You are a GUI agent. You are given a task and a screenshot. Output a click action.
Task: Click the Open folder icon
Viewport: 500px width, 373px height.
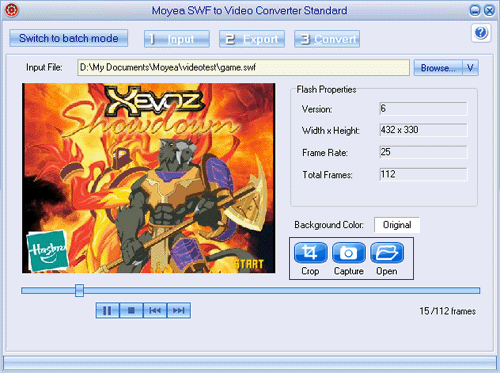[387, 253]
